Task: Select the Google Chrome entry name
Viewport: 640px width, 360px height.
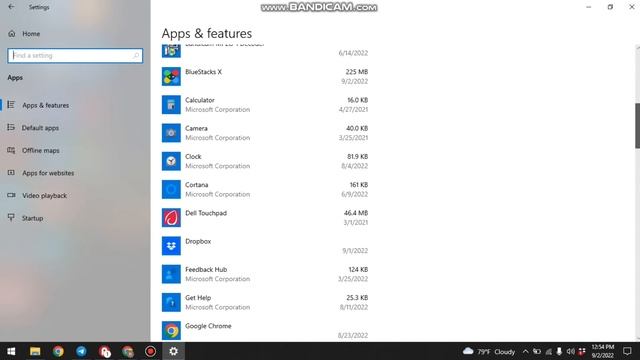Action: (208, 326)
